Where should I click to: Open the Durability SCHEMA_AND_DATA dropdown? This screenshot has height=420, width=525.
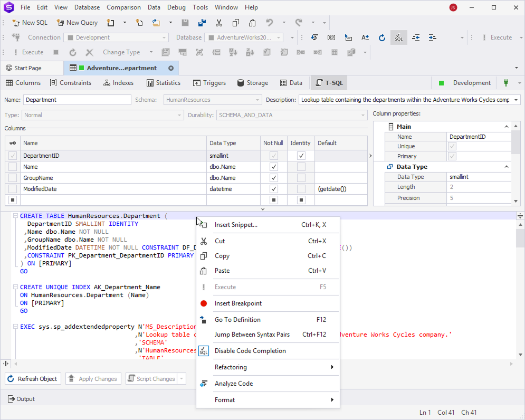click(363, 115)
